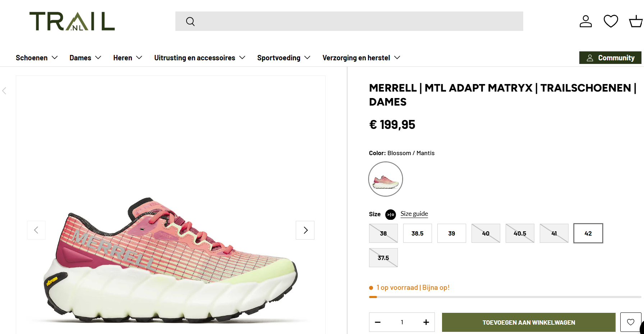Select size 39
The height and width of the screenshot is (334, 644).
451,233
